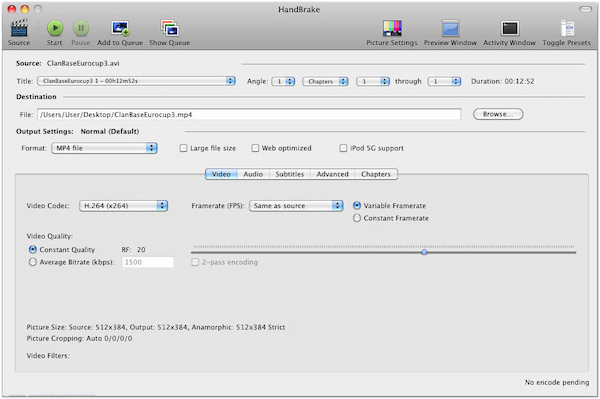Click the Normal (Default) preset label
Screen dimensions: 600x399
110,131
